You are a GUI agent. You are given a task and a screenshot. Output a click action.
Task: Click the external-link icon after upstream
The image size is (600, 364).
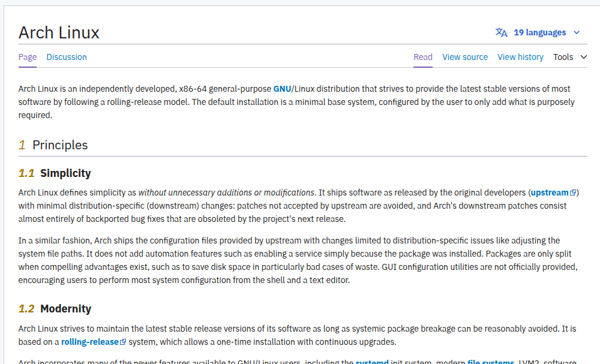tap(573, 192)
